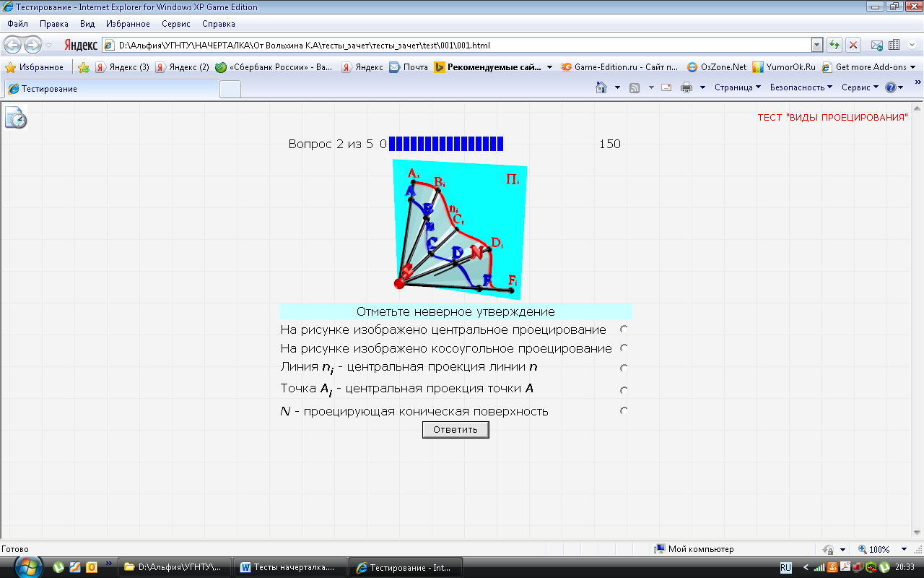Click the page vertical scrollbar

[918, 320]
